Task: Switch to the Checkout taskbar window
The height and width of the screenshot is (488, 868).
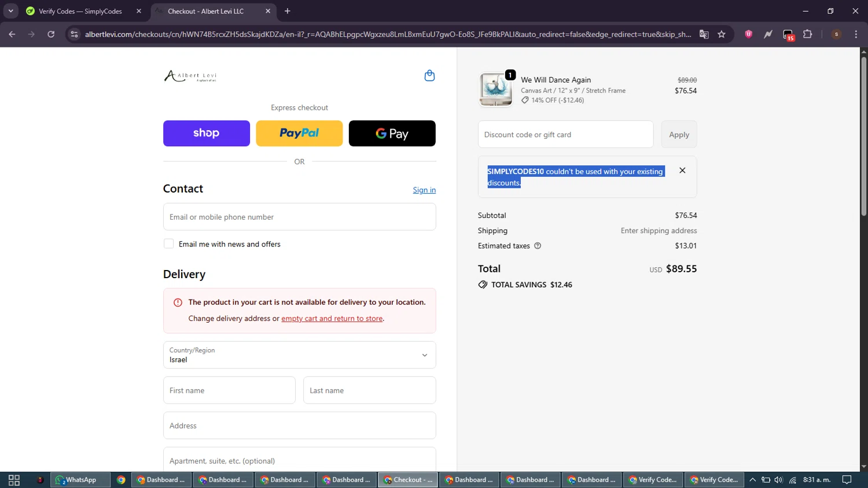Action: pyautogui.click(x=409, y=480)
